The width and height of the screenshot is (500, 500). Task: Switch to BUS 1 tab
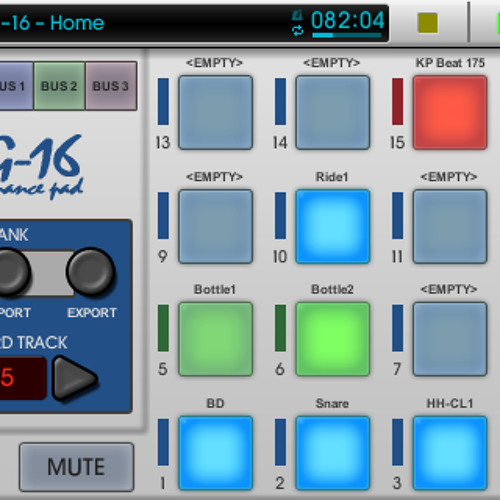click(x=16, y=86)
